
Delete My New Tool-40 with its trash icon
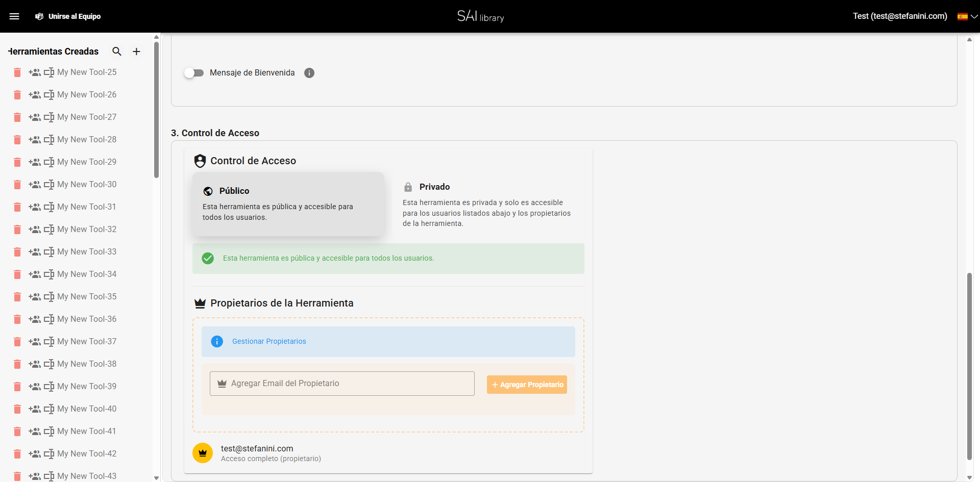click(x=17, y=409)
